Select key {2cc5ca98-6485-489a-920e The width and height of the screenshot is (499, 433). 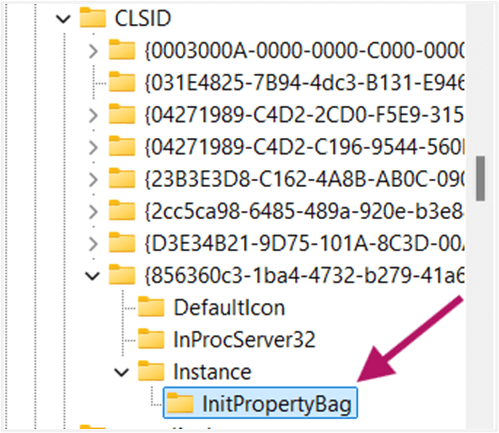click(x=304, y=212)
